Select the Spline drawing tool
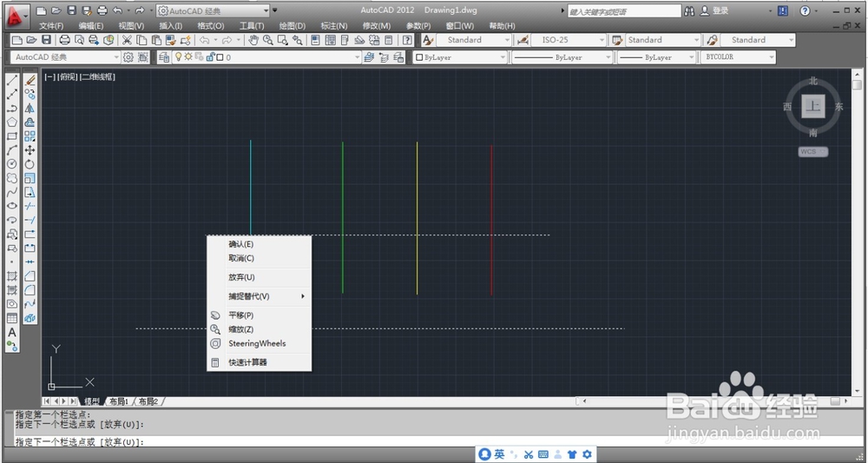The height and width of the screenshot is (463, 868). [12, 192]
